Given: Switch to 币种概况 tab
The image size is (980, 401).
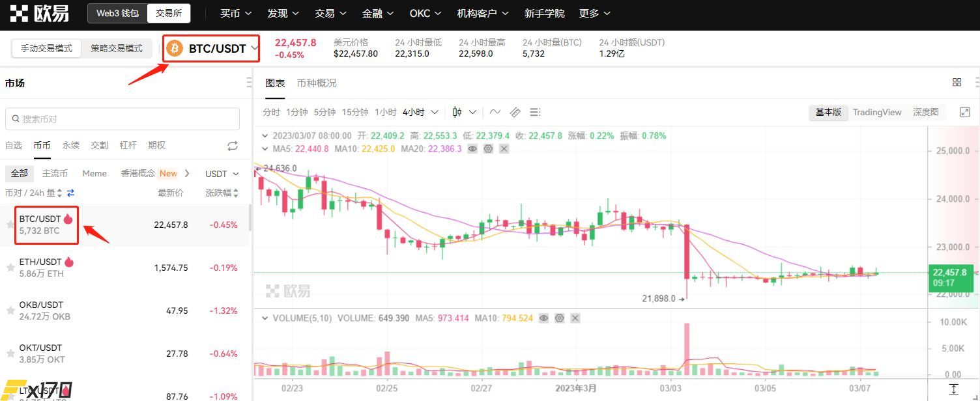Looking at the screenshot, I should [x=317, y=83].
